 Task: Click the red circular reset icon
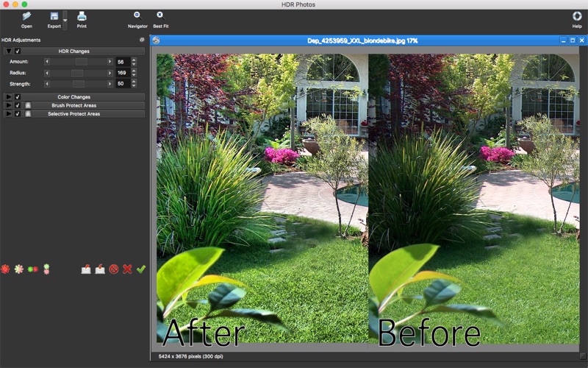pyautogui.click(x=114, y=269)
